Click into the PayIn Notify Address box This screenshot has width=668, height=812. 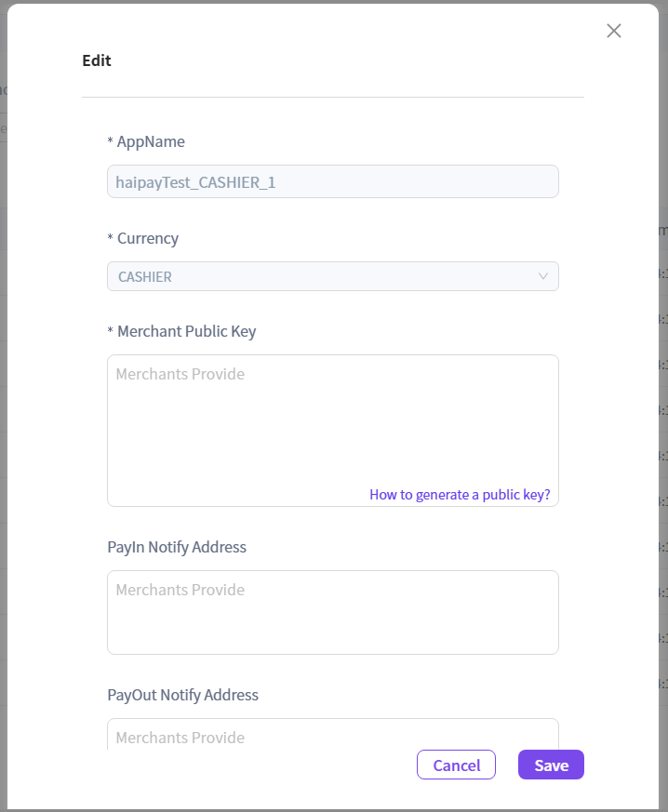point(332,611)
